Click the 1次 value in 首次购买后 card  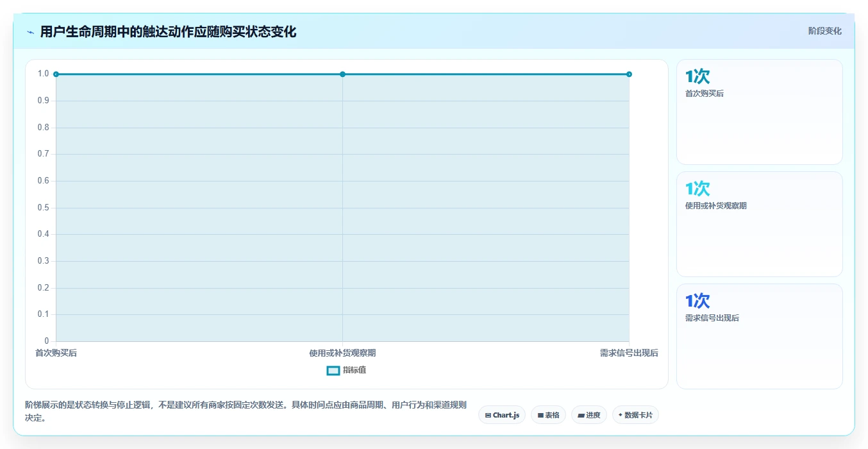coord(697,77)
